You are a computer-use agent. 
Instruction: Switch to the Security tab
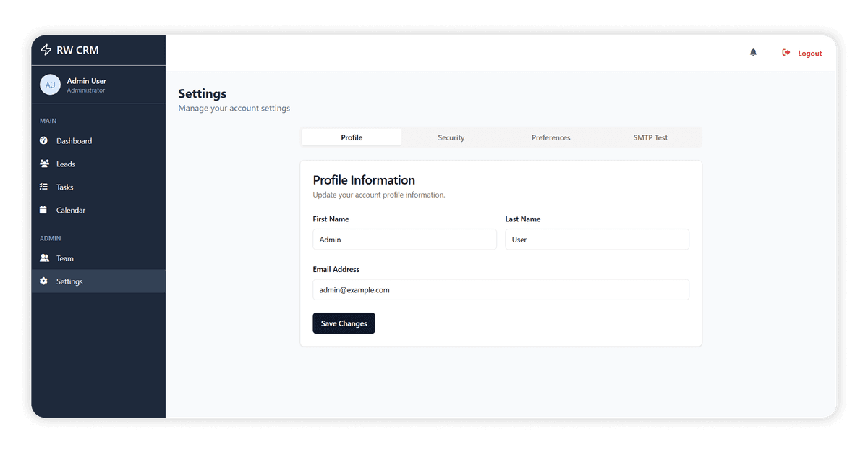pyautogui.click(x=451, y=137)
